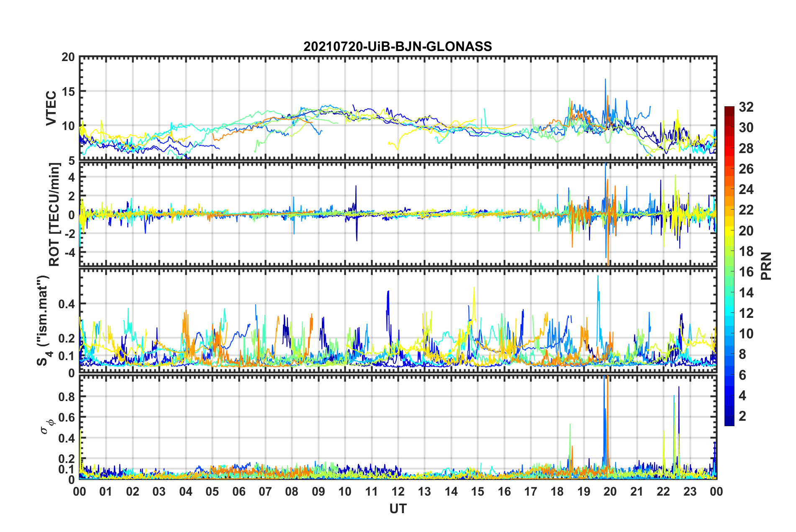Click x-axis tick label 12
Screen dimensions: 796x532
point(398,491)
